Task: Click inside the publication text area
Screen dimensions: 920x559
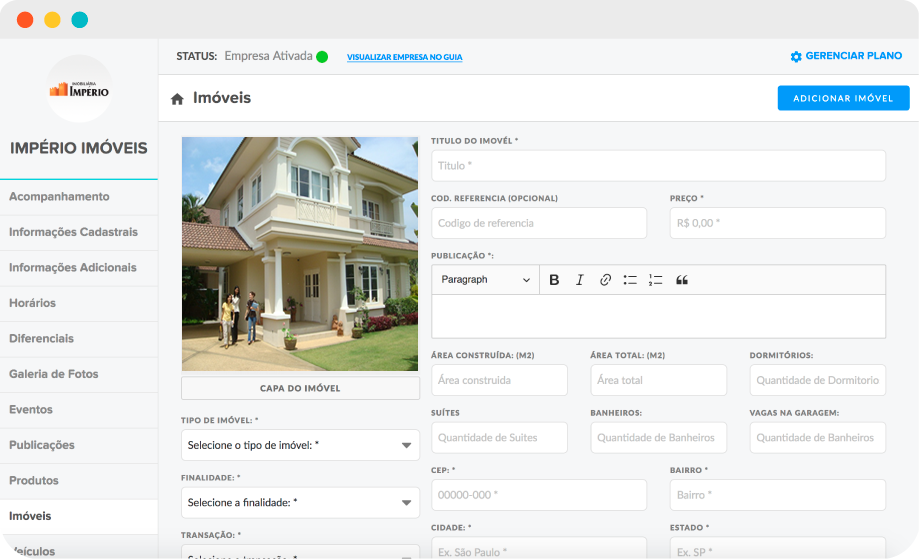Action: pos(658,316)
